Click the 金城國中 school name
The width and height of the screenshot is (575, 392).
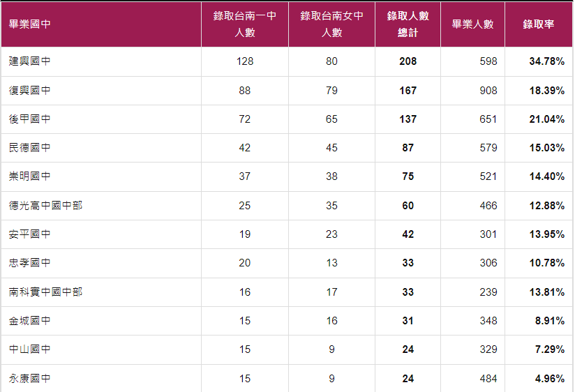coord(30,321)
